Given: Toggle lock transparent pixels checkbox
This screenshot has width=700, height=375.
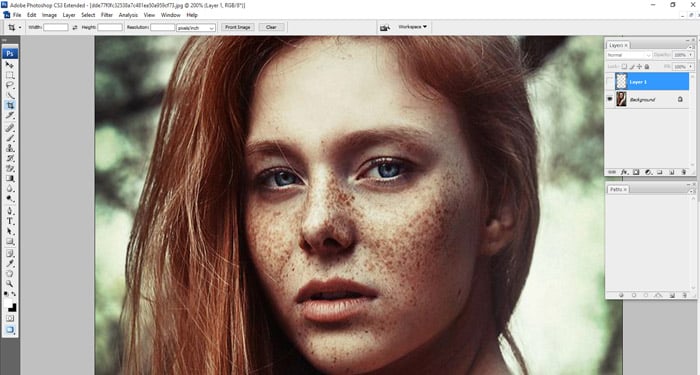Looking at the screenshot, I should pyautogui.click(x=624, y=67).
